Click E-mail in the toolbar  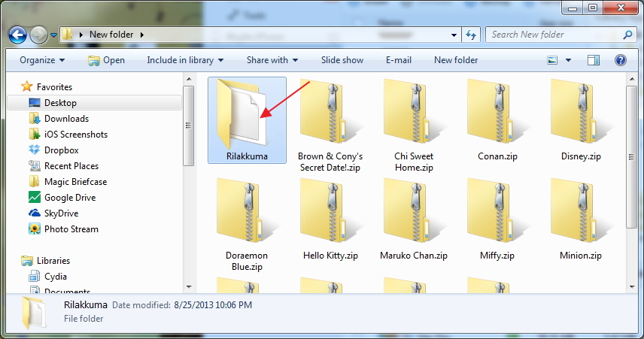point(399,60)
